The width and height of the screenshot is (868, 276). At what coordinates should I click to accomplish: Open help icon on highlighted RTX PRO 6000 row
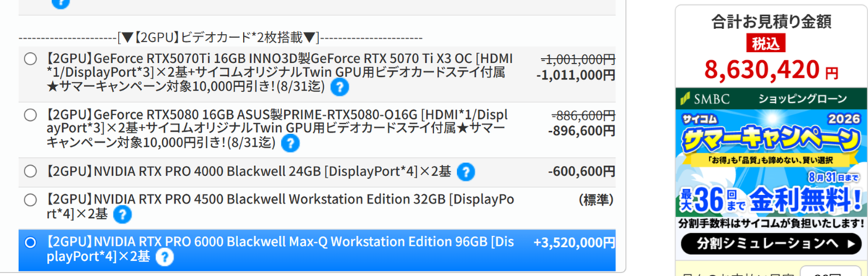165,256
